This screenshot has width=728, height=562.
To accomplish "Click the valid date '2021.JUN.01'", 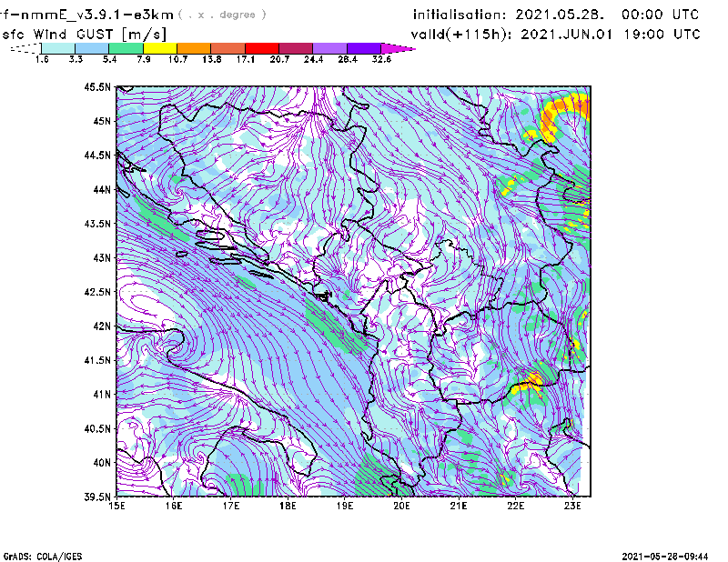I will 566,35.
